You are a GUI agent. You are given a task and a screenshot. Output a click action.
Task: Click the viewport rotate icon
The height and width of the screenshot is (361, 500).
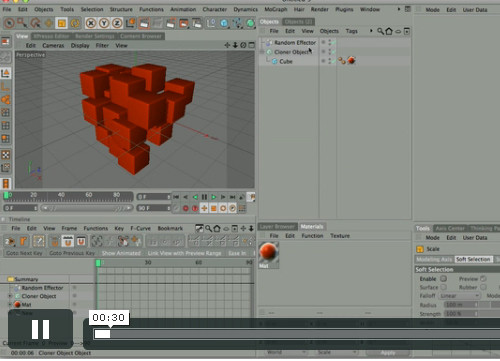(x=243, y=45)
